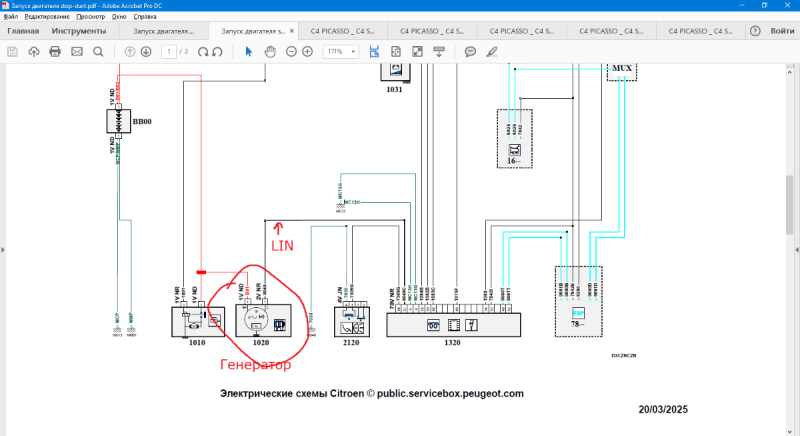Viewport: 800px width, 436px height.
Task: Zoom out with the minus button
Action: [x=292, y=51]
